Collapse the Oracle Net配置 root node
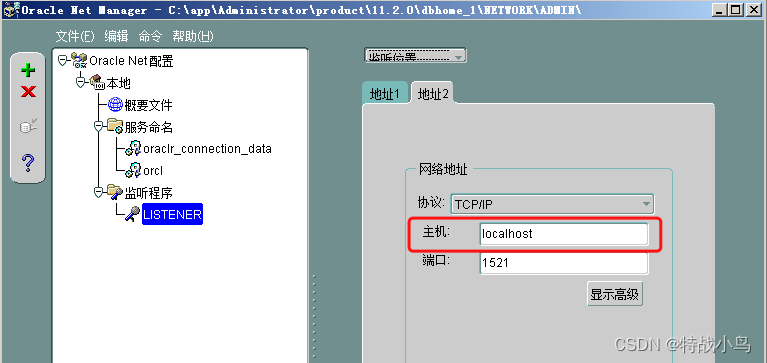 (x=63, y=61)
